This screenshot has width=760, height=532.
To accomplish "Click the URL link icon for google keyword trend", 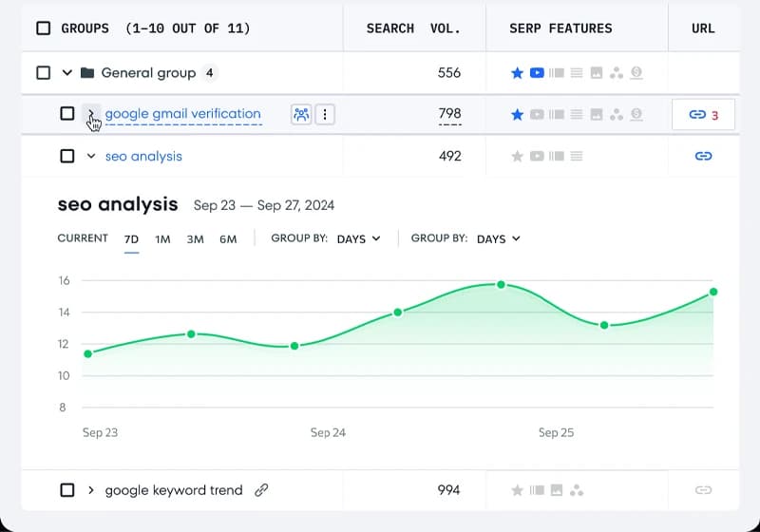I will click(703, 490).
